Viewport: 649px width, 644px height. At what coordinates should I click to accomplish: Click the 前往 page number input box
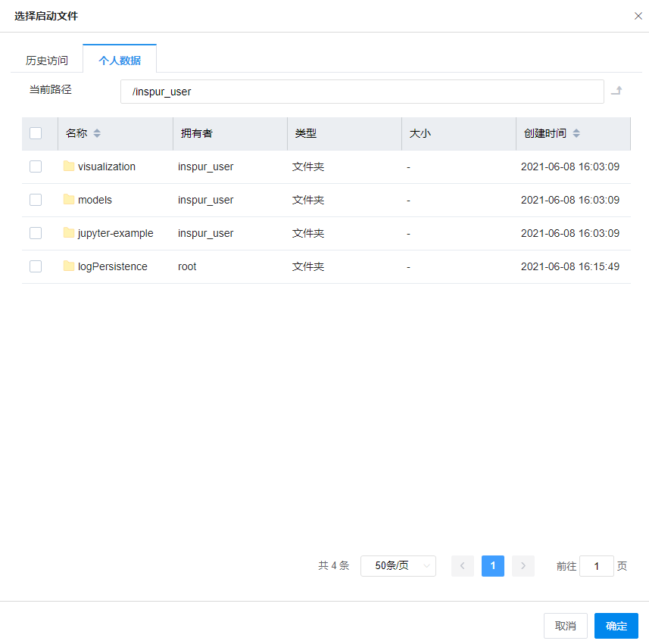[x=597, y=566]
